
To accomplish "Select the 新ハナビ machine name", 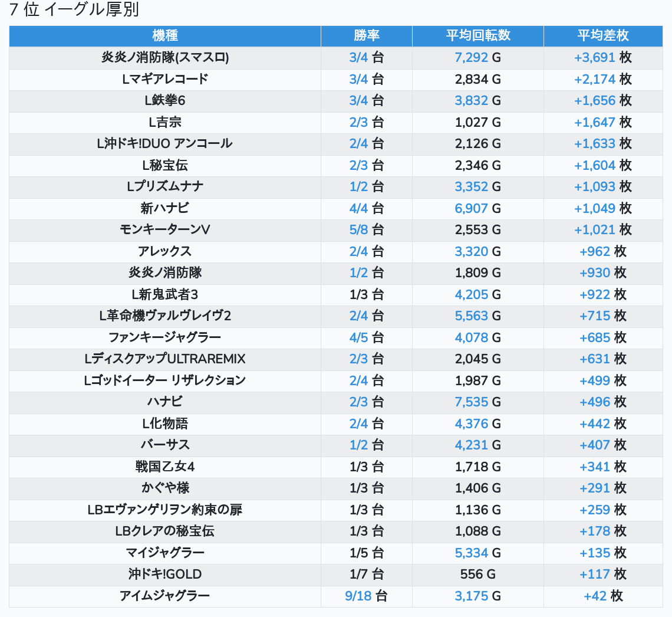I will (164, 208).
